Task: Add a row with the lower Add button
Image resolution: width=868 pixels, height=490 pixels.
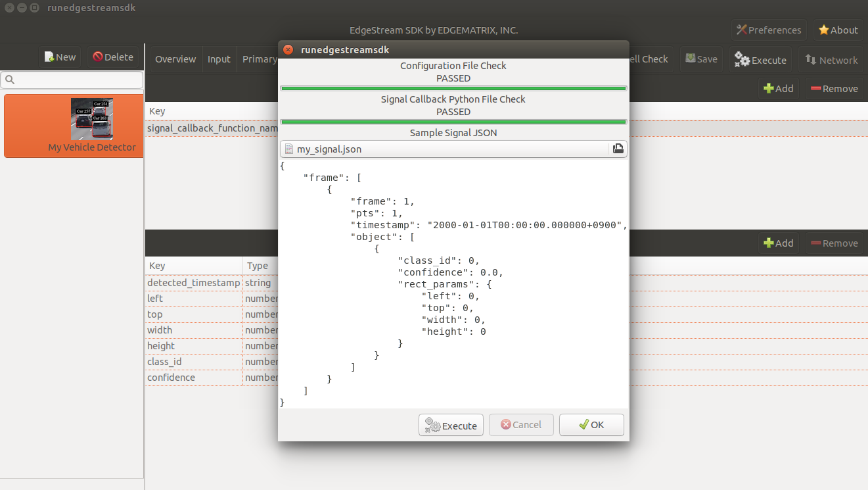Action: coord(779,243)
